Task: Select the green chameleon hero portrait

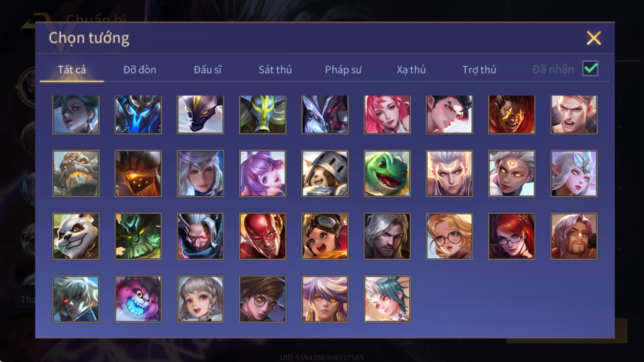Action: (x=387, y=173)
